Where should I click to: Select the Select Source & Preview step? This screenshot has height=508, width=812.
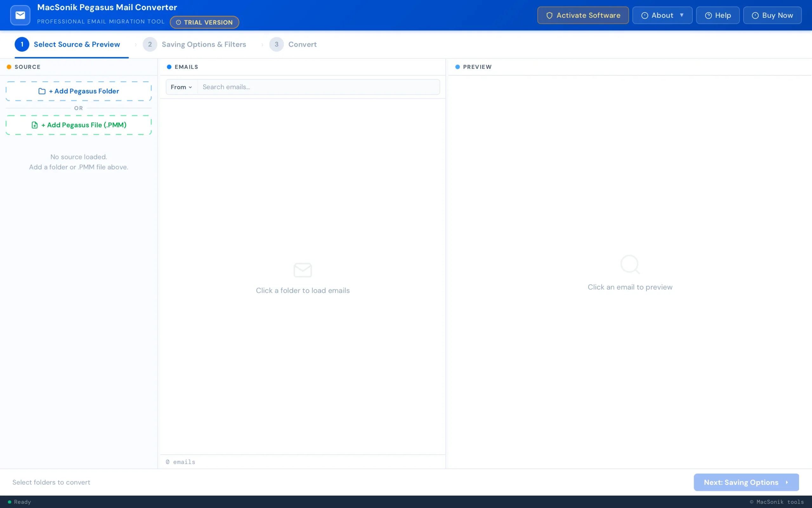point(71,44)
